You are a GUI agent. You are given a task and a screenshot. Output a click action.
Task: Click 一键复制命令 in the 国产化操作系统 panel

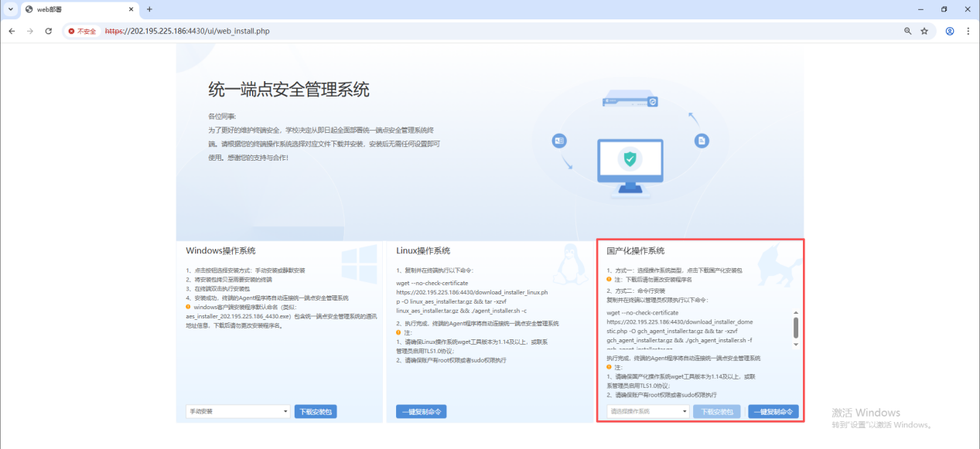tap(773, 412)
